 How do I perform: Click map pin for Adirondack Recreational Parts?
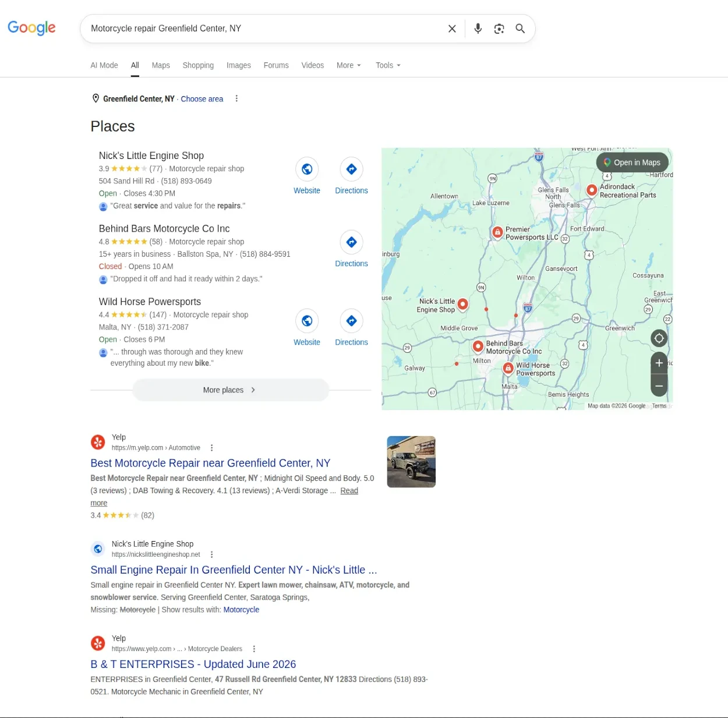click(592, 190)
